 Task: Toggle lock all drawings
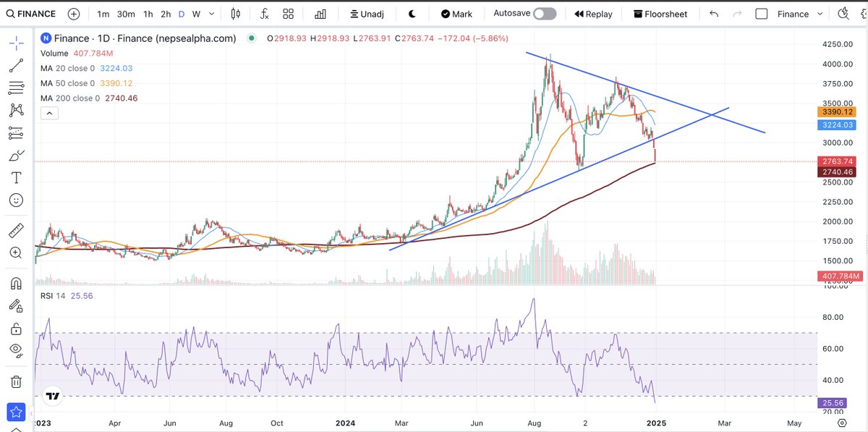pyautogui.click(x=16, y=328)
